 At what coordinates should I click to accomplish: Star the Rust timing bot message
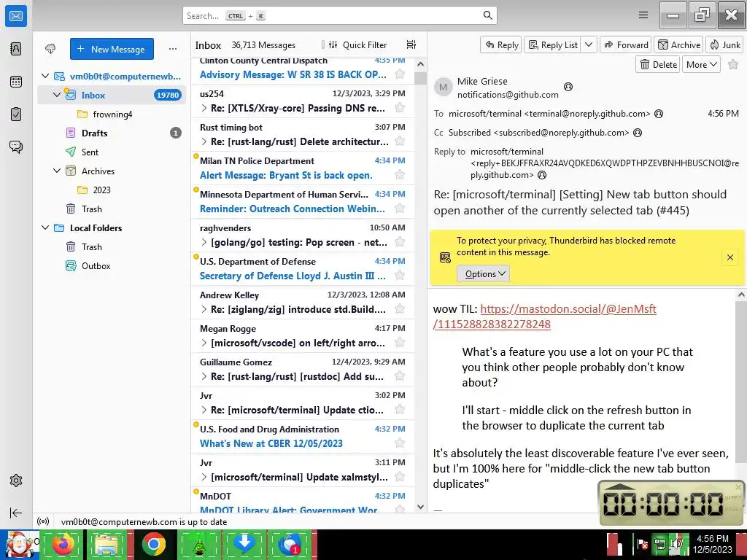click(400, 141)
